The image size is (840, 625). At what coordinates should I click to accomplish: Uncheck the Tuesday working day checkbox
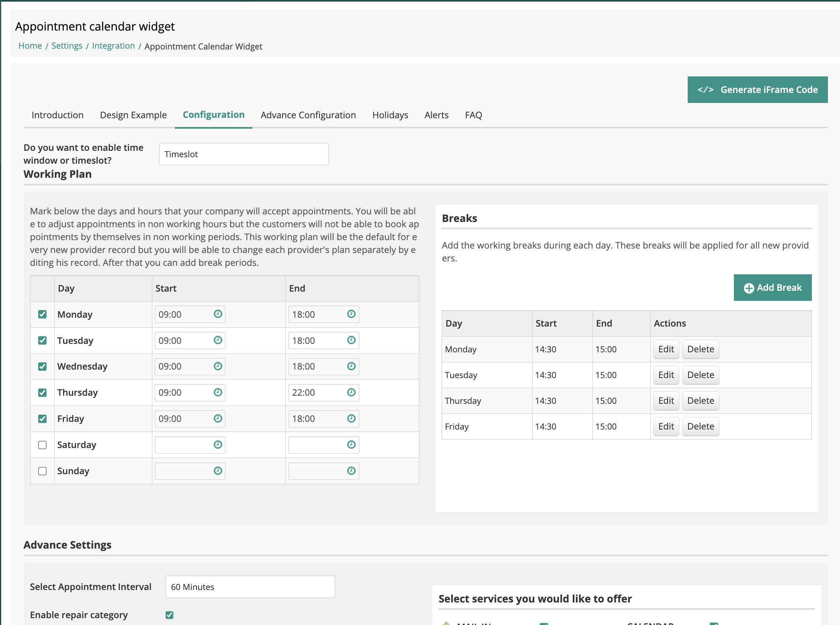click(x=42, y=341)
